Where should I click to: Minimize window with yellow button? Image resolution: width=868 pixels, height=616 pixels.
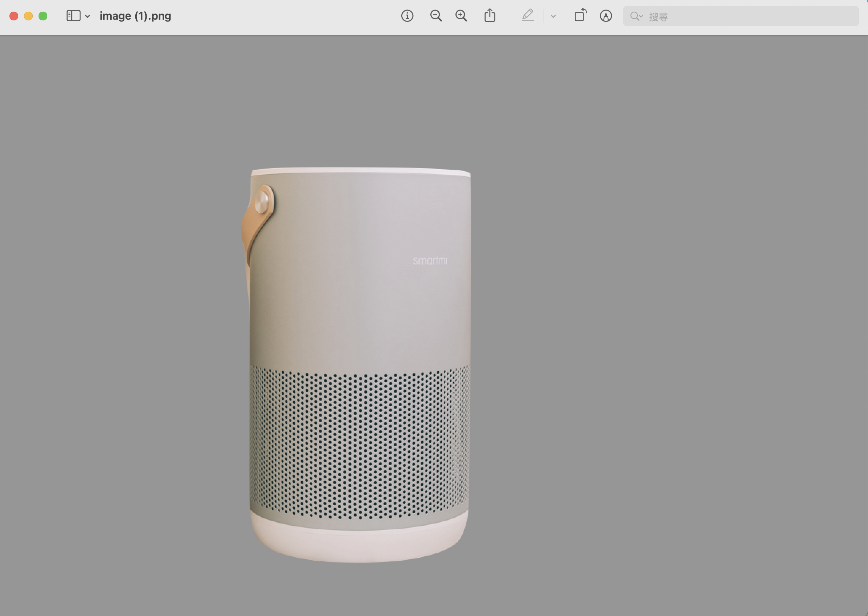click(28, 16)
